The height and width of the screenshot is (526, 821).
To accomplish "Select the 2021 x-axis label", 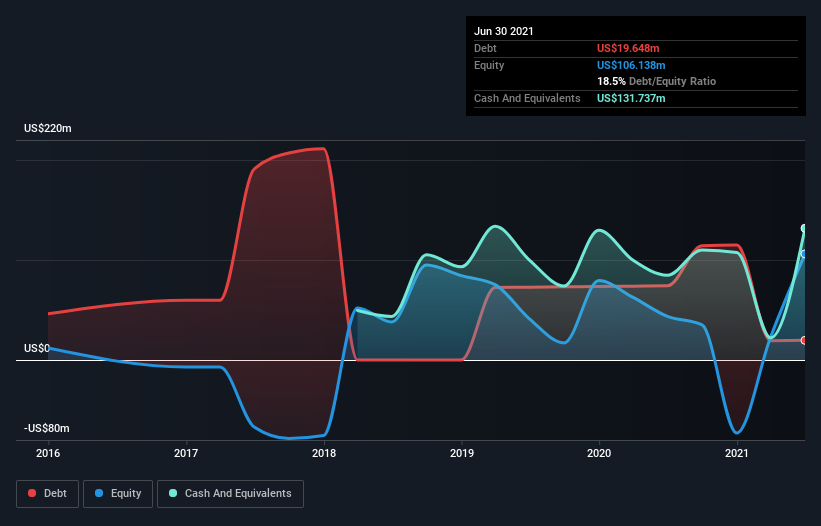I will 737,453.
